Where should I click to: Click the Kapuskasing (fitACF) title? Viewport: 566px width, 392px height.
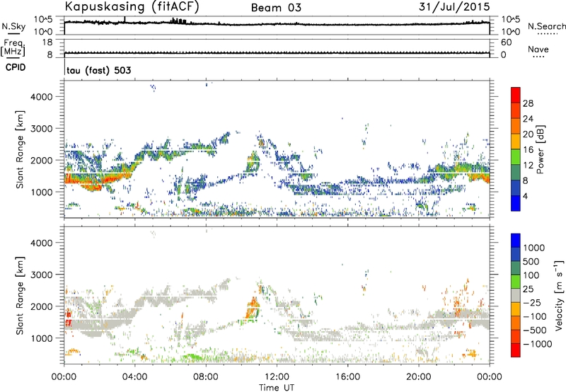tap(132, 7)
